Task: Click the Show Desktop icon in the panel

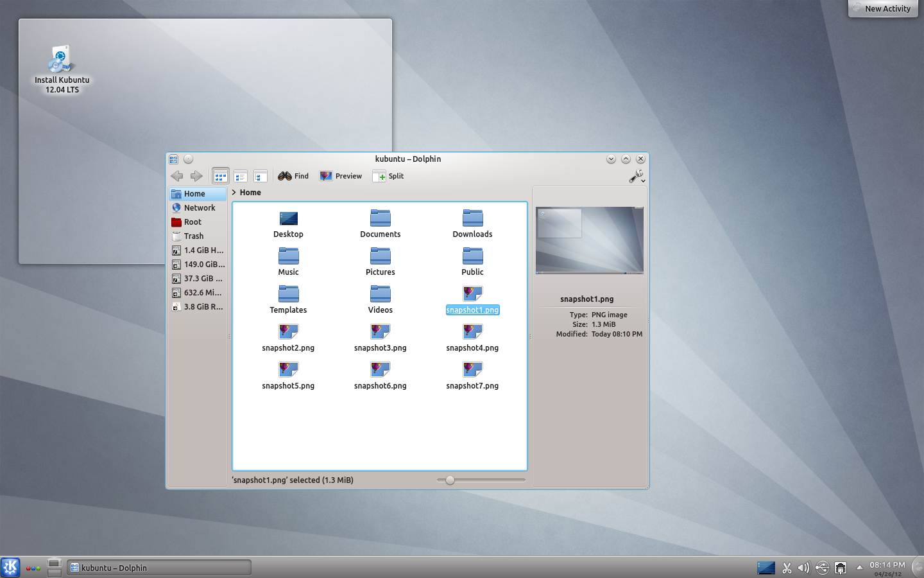Action: [x=55, y=568]
